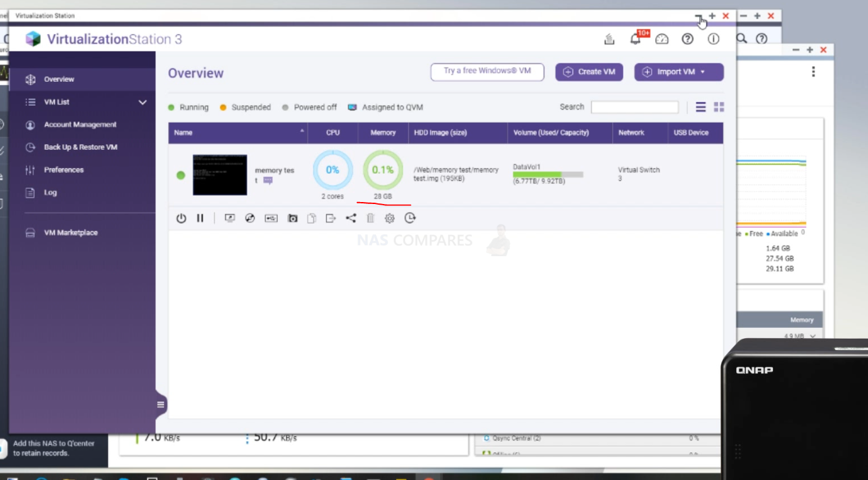This screenshot has width=868, height=480.
Task: Click the share VM icon
Action: pyautogui.click(x=351, y=219)
